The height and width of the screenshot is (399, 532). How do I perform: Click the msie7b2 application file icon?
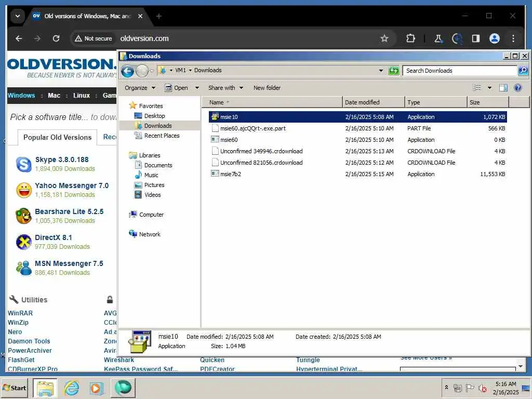(215, 174)
